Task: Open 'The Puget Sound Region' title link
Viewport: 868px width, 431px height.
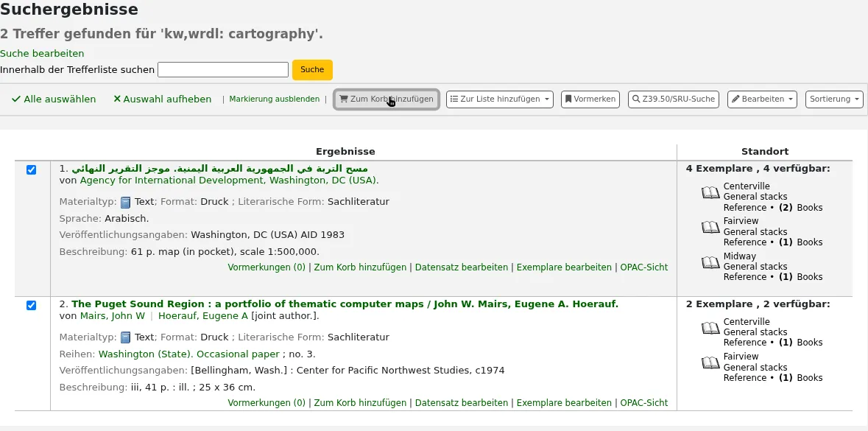Action: (x=345, y=304)
